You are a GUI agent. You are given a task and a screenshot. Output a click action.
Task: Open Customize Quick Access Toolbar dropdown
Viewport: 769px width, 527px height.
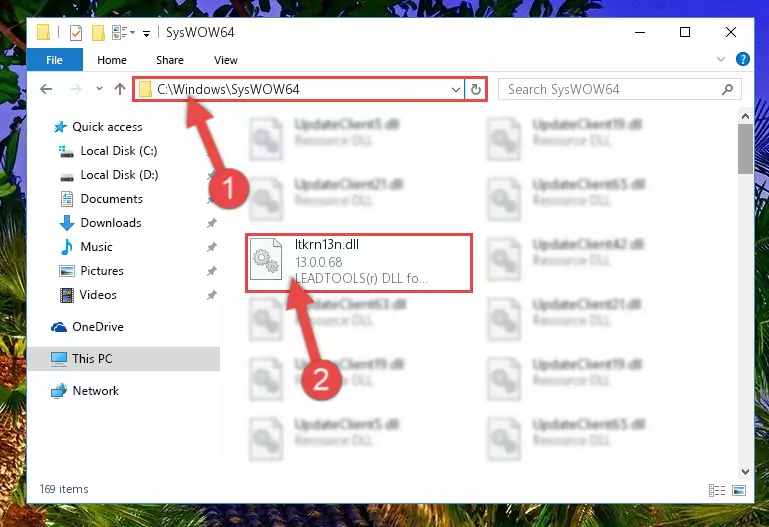(146, 33)
